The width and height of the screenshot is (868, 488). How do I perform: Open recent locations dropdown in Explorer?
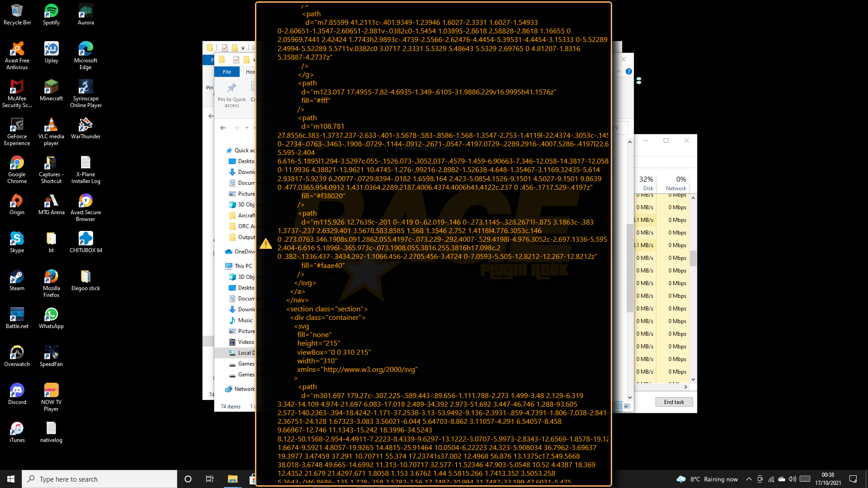click(247, 128)
